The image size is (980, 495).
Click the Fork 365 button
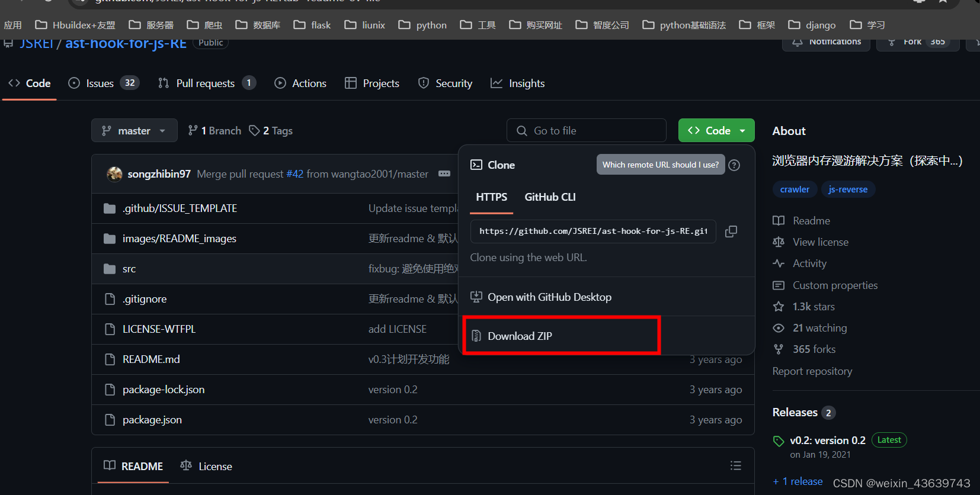pos(918,43)
